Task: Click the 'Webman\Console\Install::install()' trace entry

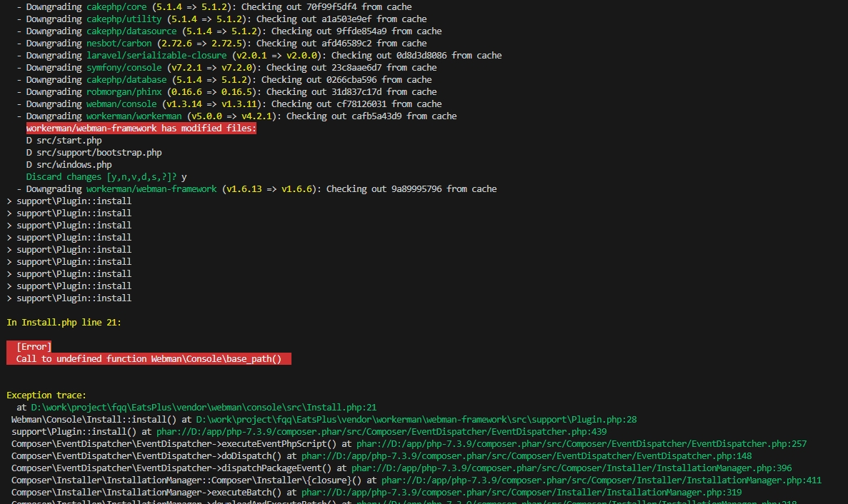Action: click(x=94, y=420)
